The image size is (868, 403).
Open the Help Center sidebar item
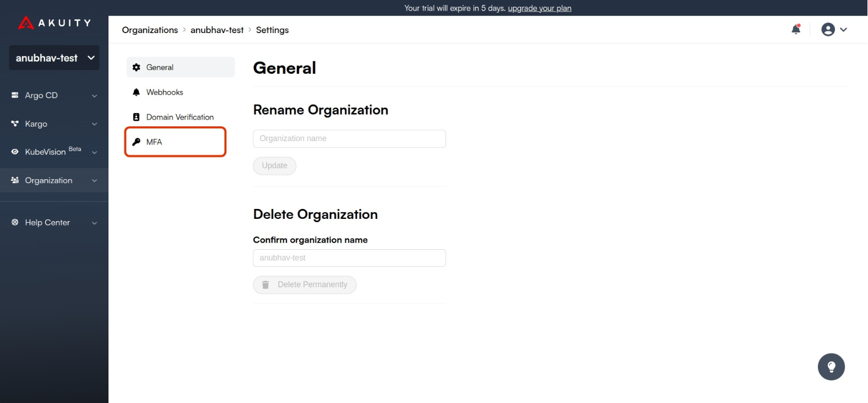coord(54,223)
